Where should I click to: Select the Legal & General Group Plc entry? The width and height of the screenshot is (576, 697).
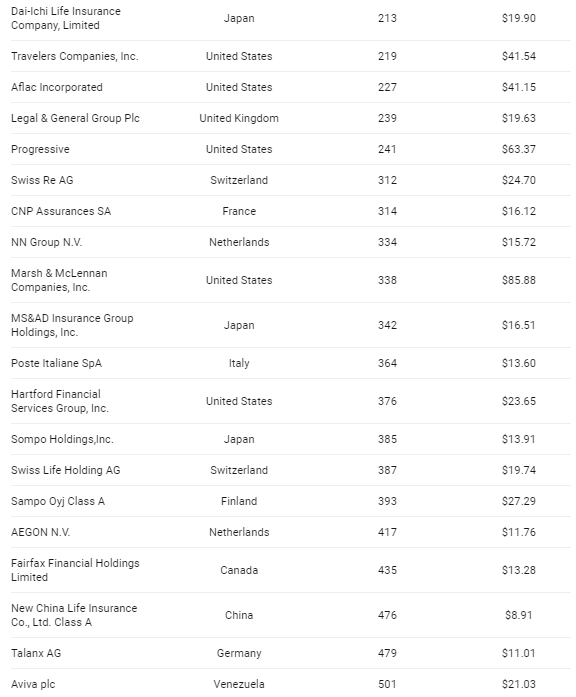75,118
